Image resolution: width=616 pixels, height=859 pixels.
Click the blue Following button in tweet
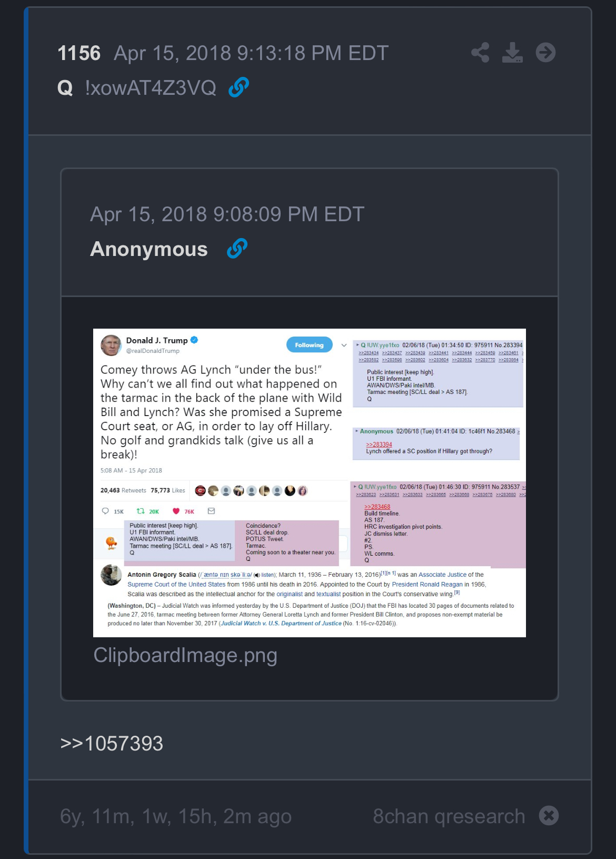click(x=310, y=345)
